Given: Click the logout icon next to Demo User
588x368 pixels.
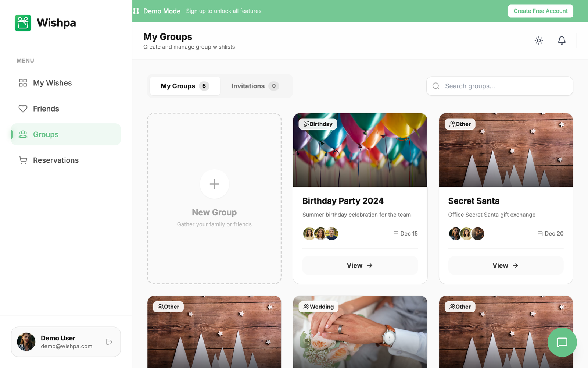Looking at the screenshot, I should coord(109,342).
